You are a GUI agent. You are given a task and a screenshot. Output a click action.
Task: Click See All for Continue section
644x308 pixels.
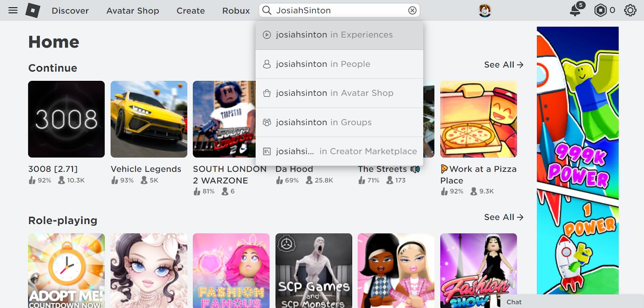pyautogui.click(x=504, y=65)
